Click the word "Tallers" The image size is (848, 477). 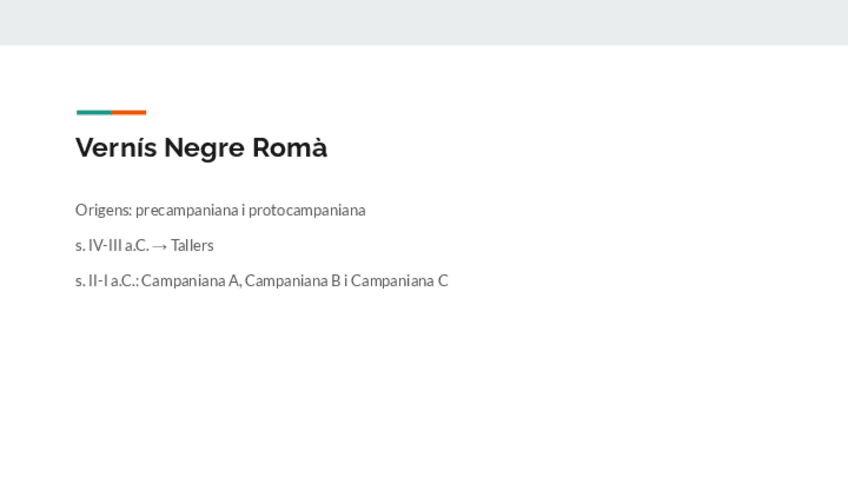[192, 245]
